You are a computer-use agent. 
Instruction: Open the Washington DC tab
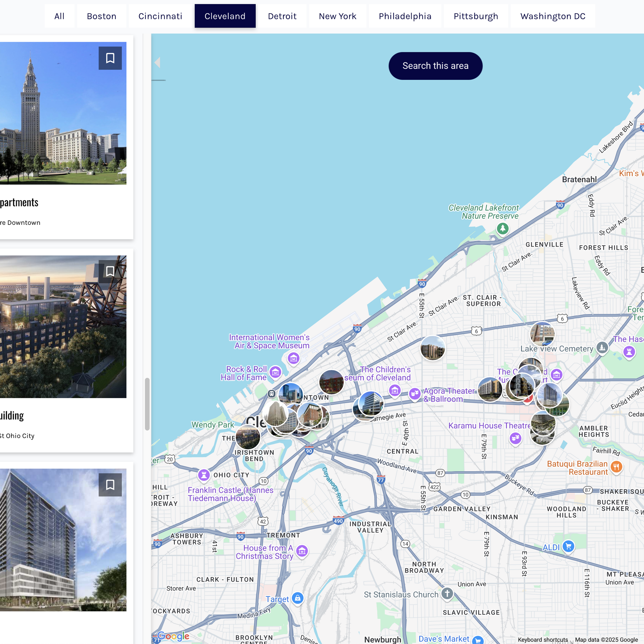click(x=553, y=16)
